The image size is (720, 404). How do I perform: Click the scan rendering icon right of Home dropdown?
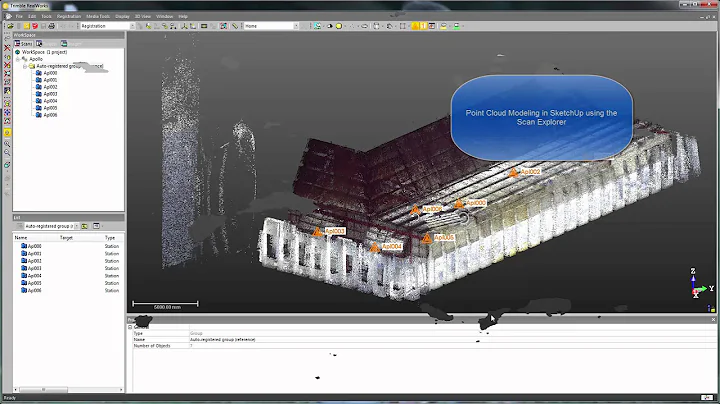click(317, 26)
